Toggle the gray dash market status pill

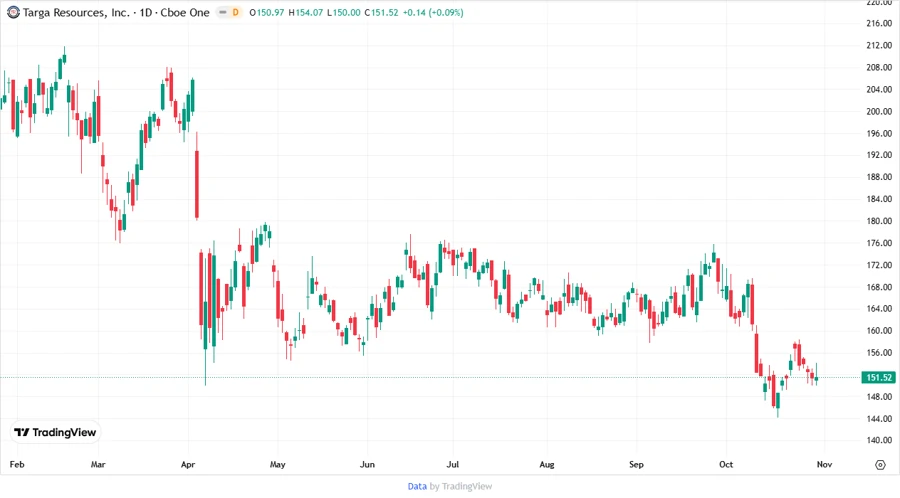tap(223, 13)
